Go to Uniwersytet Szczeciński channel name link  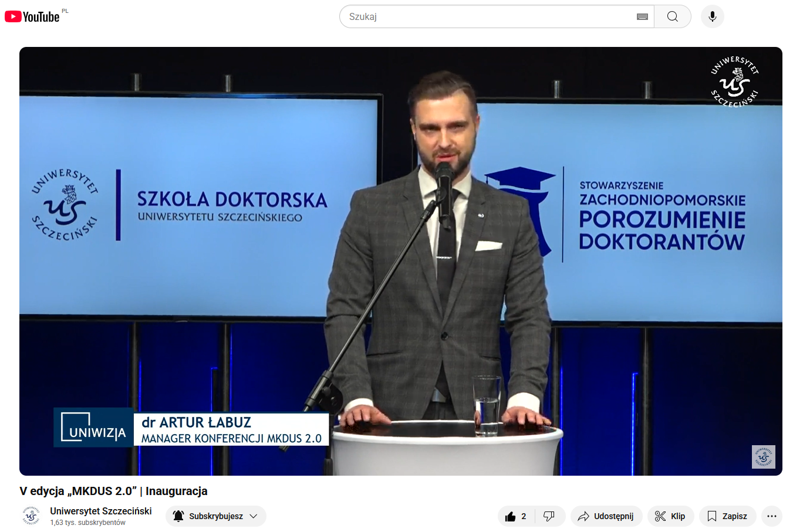point(101,511)
